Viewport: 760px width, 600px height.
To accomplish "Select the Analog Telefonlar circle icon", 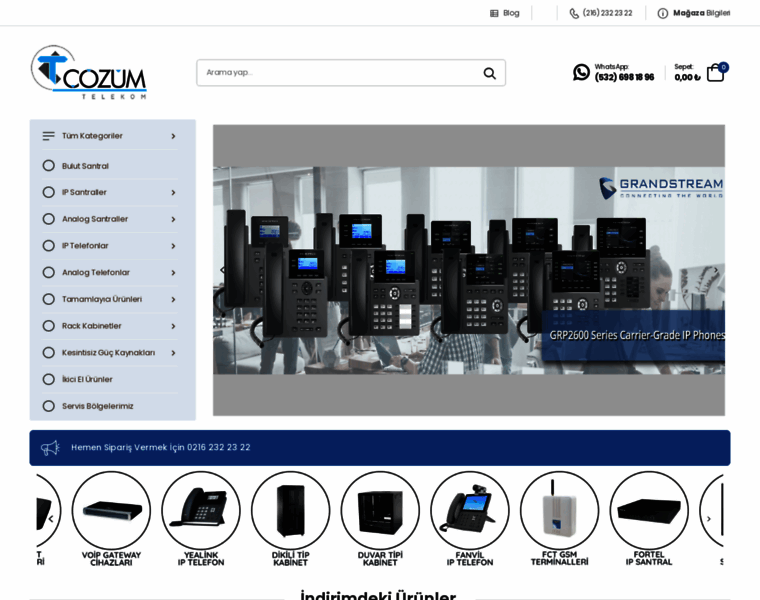I will tap(48, 272).
